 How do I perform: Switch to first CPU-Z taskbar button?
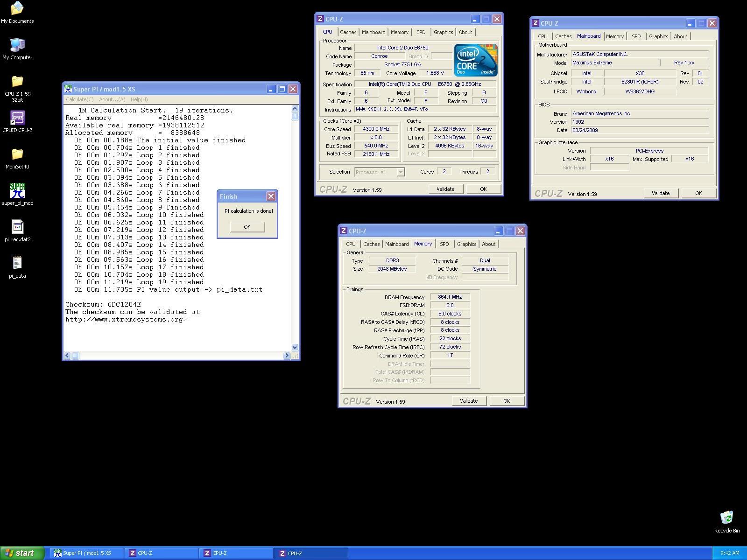162,553
